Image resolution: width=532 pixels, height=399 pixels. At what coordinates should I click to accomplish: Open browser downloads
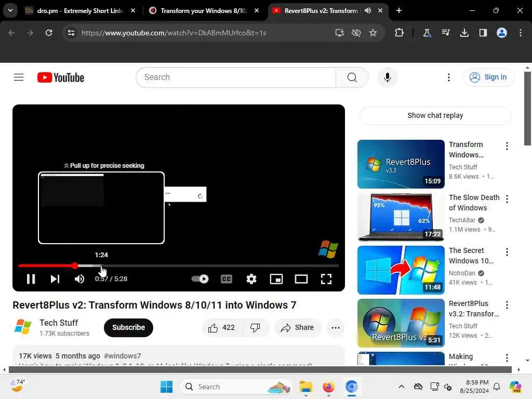[464, 33]
